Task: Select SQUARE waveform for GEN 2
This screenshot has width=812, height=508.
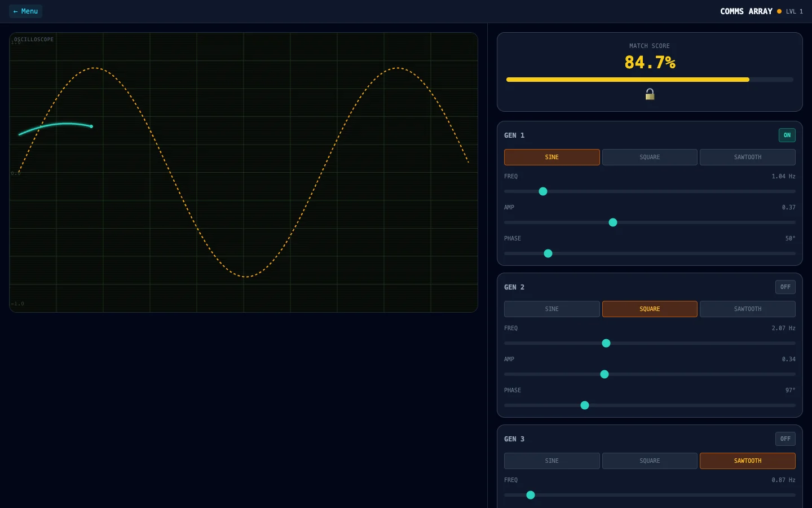Action: (650, 309)
